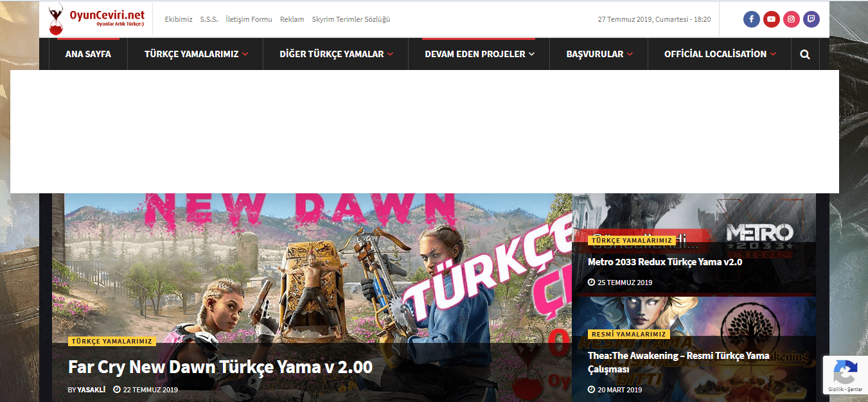Open the Instagram social icon
The width and height of the screenshot is (868, 402).
[x=792, y=19]
